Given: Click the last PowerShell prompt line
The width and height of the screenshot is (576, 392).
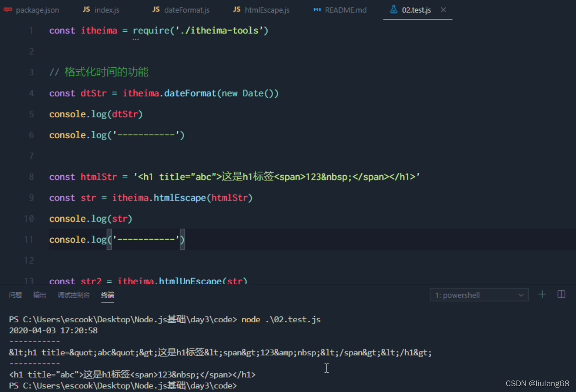Looking at the screenshot, I should pyautogui.click(x=123, y=386).
